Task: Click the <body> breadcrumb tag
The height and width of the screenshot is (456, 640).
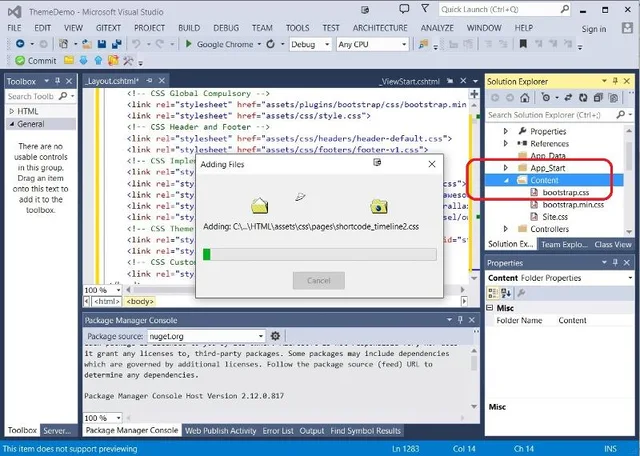Action: (140, 301)
